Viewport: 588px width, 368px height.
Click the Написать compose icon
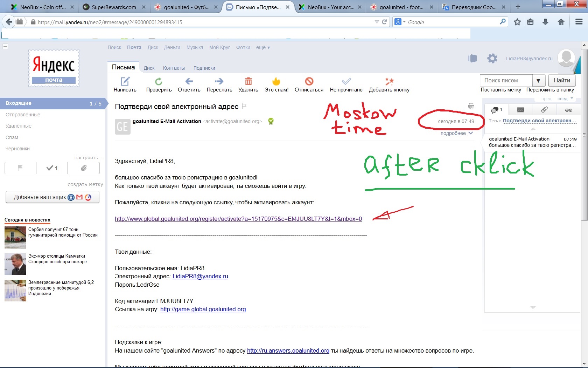point(125,81)
